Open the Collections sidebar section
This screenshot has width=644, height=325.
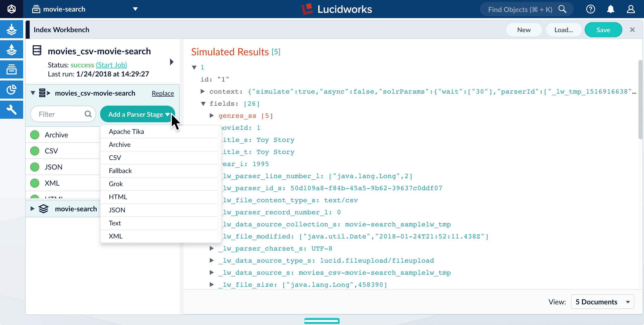click(x=12, y=70)
